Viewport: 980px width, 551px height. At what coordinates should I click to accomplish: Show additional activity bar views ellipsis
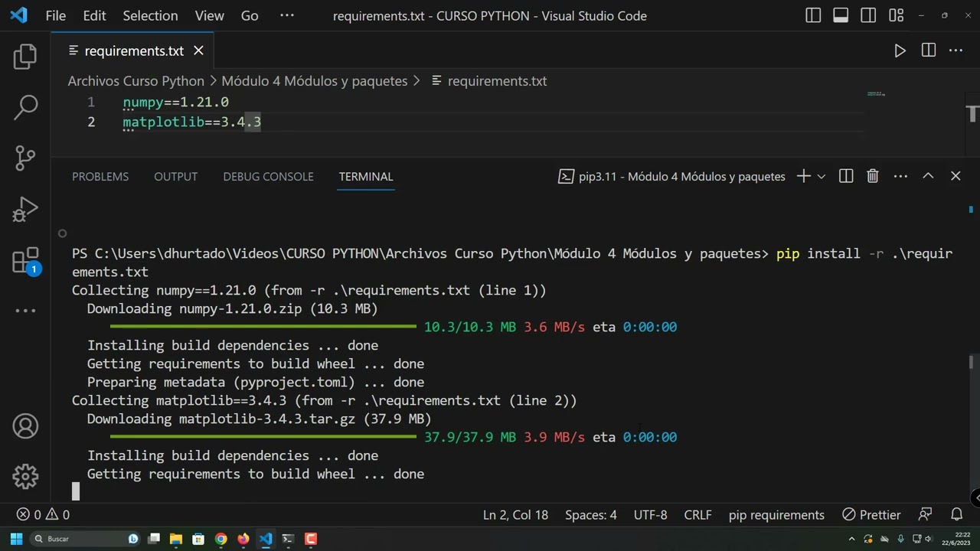(25, 311)
